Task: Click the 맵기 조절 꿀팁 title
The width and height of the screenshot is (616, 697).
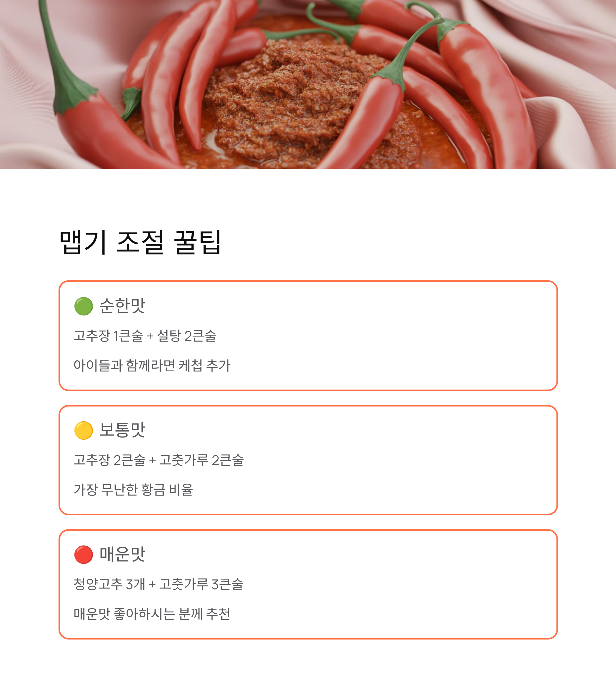Action: 141,243
